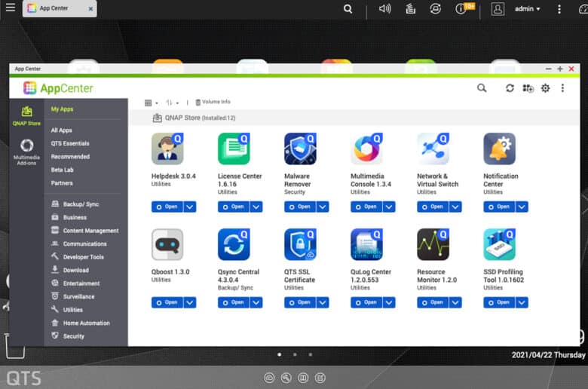Open Utilities category in sidebar
This screenshot has width=588, height=389.
tap(67, 310)
